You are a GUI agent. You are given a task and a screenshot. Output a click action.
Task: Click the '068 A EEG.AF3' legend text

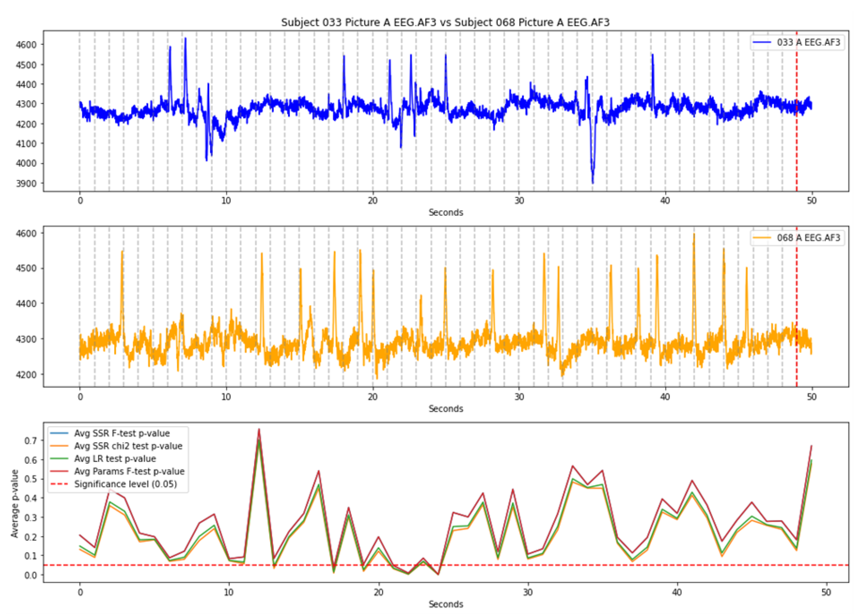(x=809, y=238)
